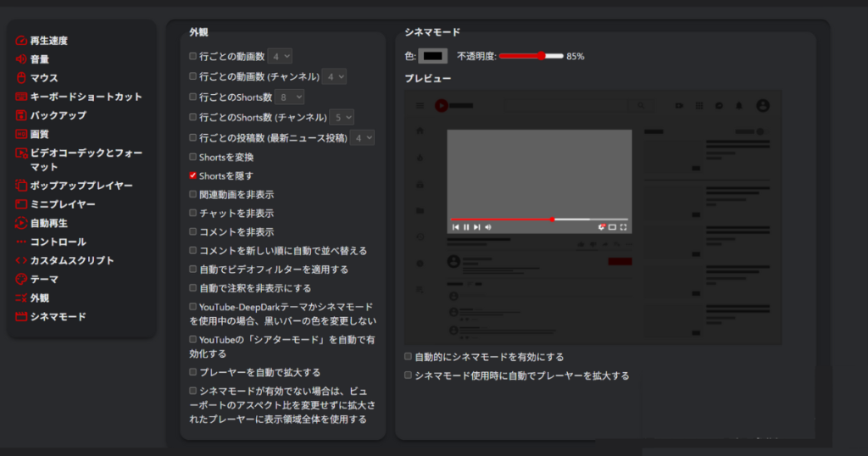Select the シネマモード sidebar link
868x456 pixels.
tap(58, 316)
